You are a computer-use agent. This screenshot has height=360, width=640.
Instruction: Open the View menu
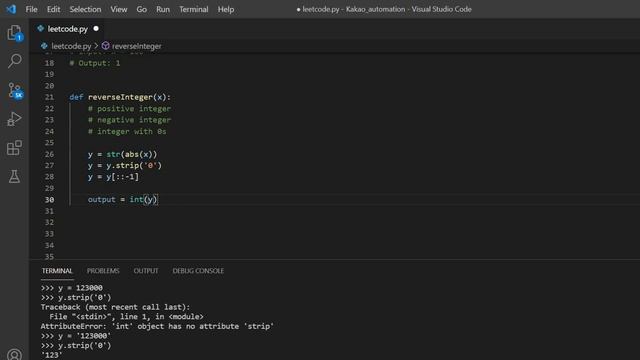coord(119,9)
